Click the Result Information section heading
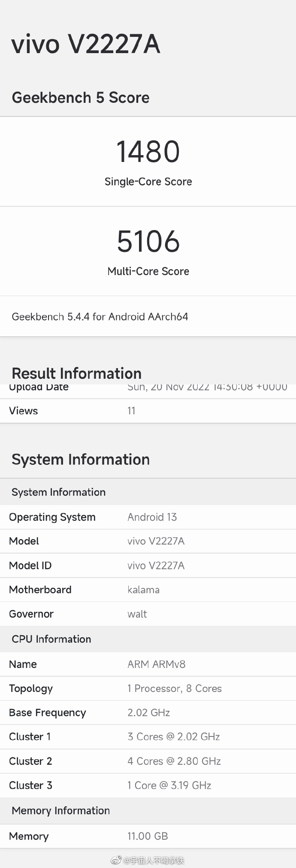This screenshot has width=296, height=868. [x=76, y=373]
